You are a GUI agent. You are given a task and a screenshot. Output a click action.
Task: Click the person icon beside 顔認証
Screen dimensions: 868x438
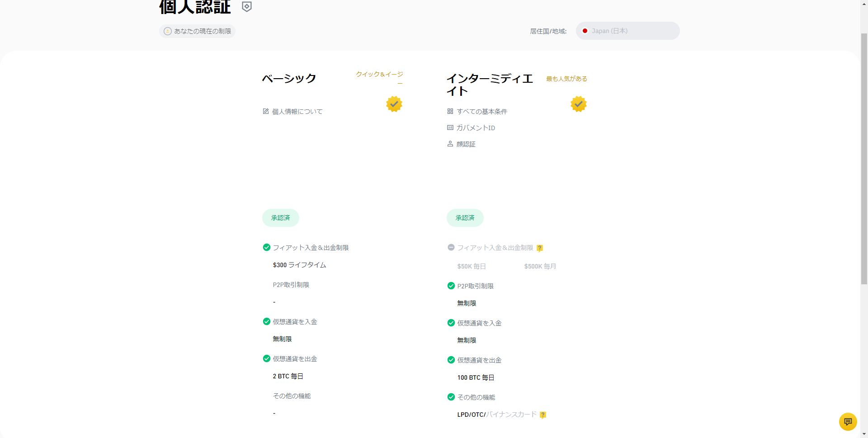tap(450, 144)
